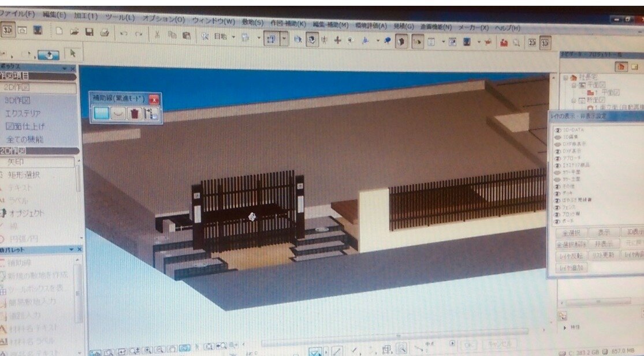Click the trash icon in 補助線 floating toolbar
The height and width of the screenshot is (356, 644).
click(135, 113)
